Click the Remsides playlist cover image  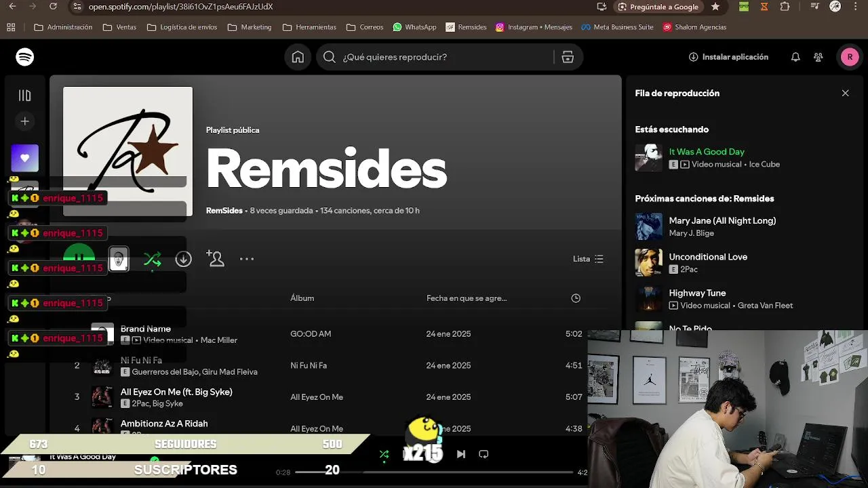point(127,151)
